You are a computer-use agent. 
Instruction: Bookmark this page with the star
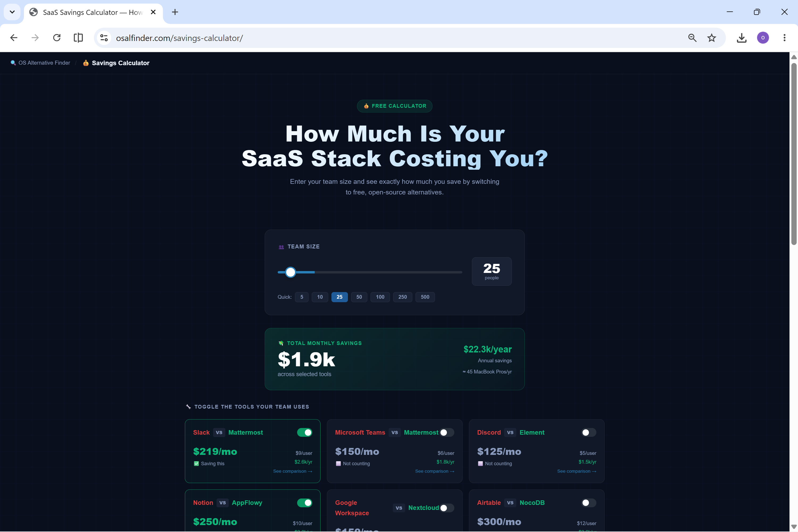pos(712,38)
